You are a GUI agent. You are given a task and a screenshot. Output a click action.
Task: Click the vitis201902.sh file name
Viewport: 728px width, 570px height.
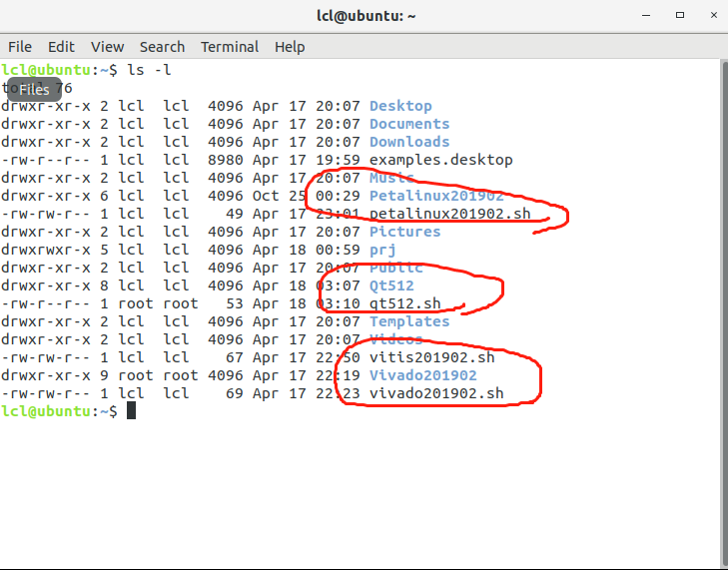click(431, 357)
